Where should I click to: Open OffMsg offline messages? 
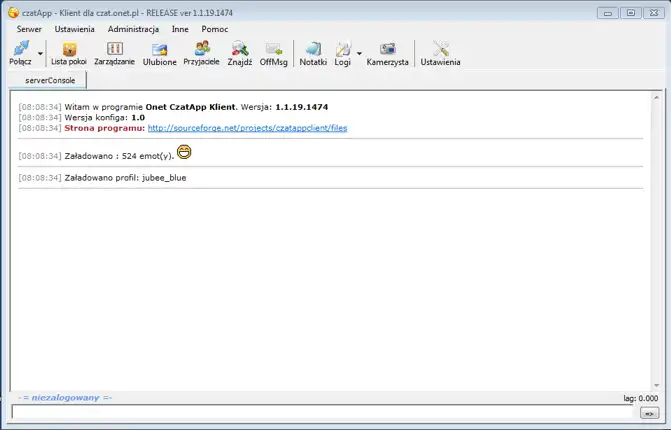273,53
